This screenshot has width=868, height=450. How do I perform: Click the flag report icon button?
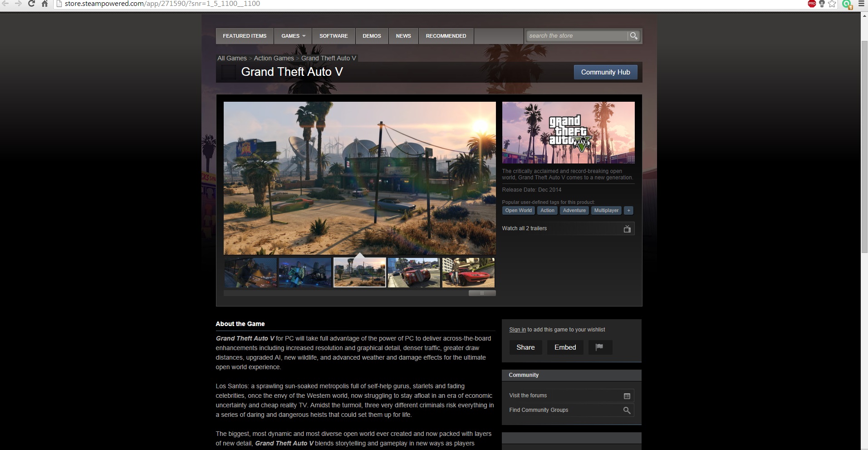[600, 347]
